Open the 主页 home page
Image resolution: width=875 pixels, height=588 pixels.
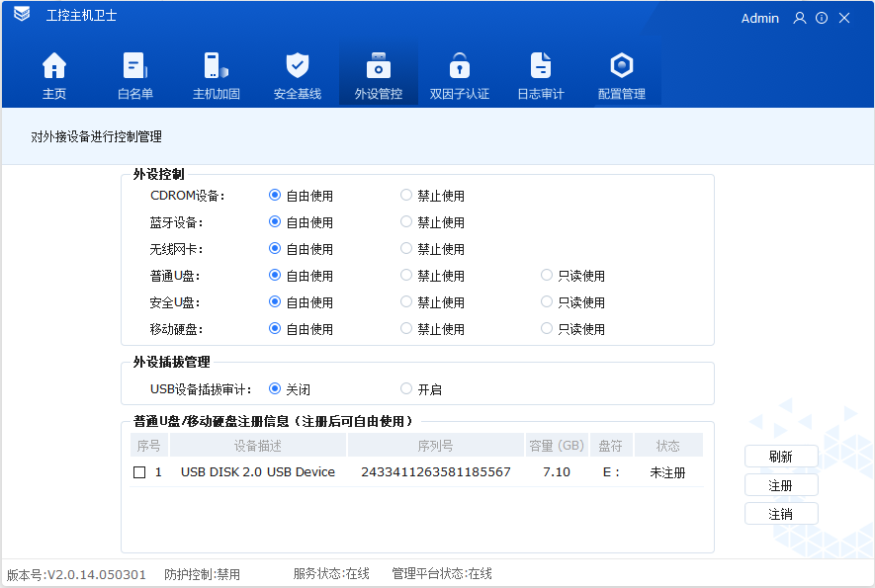pos(54,74)
